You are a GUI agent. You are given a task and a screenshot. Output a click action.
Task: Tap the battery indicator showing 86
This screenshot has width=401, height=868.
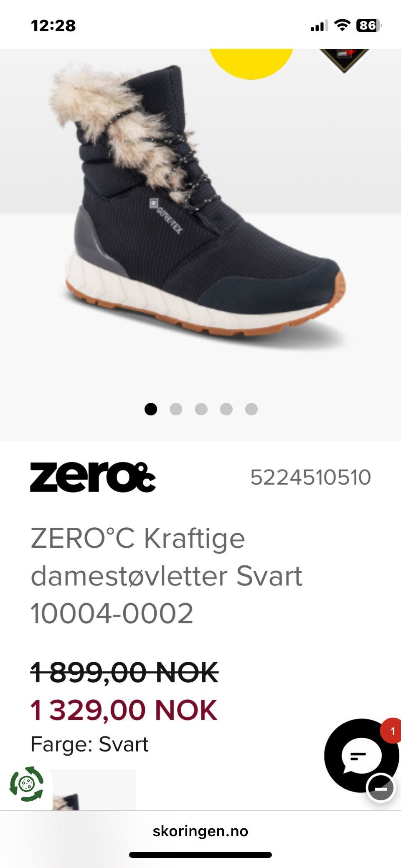tap(369, 25)
